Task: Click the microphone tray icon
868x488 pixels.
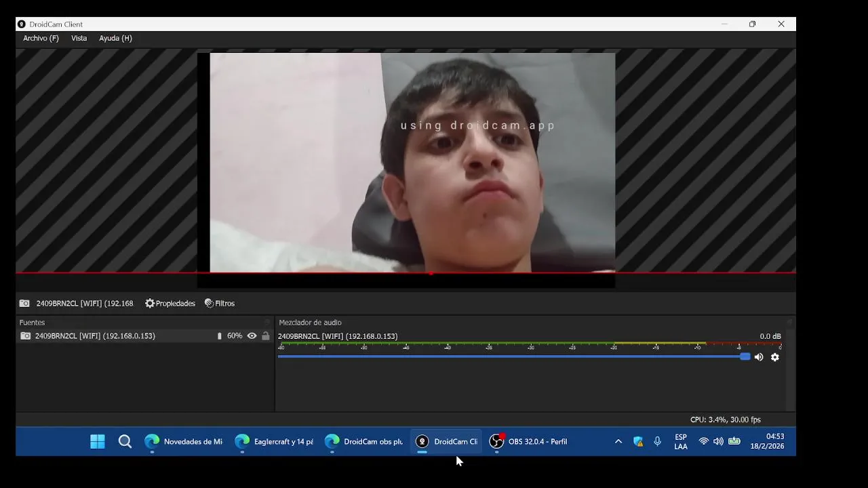Action: coord(657,442)
